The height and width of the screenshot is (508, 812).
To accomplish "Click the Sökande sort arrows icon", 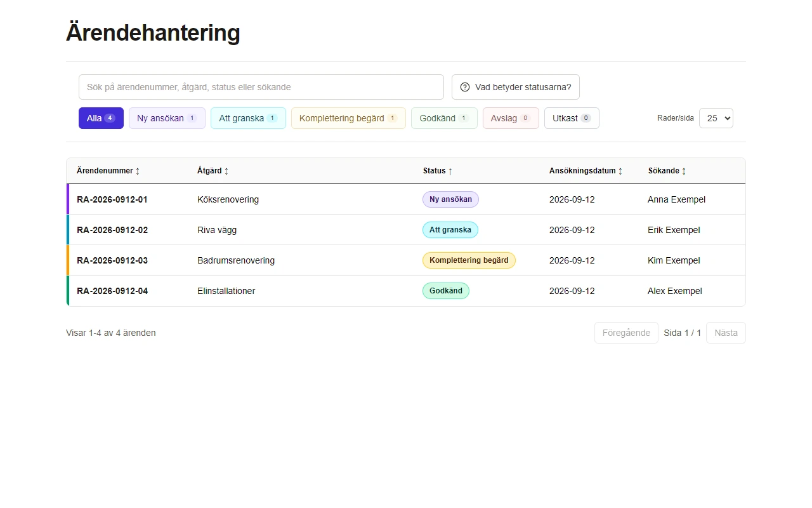I will click(684, 171).
